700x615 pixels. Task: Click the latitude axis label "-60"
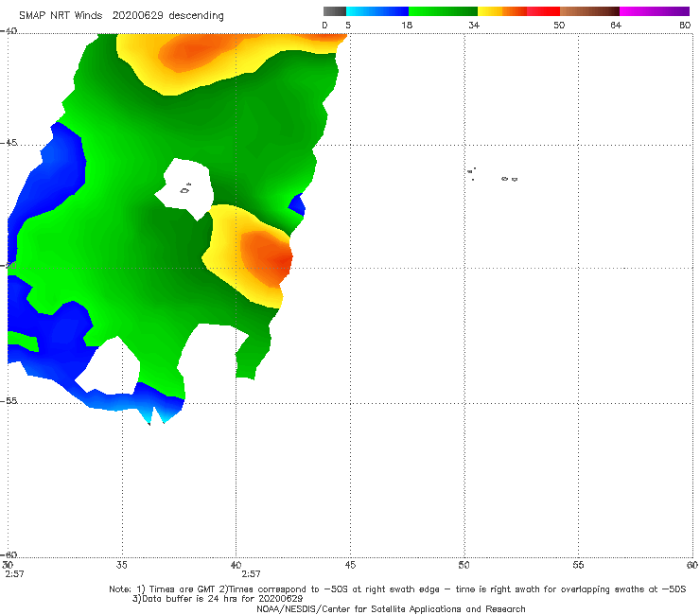click(9, 554)
